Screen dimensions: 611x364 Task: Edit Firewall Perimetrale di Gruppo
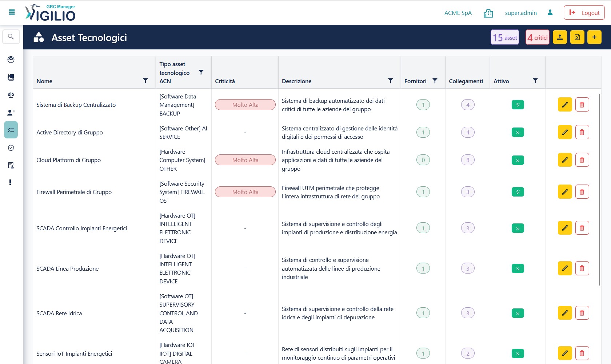565,192
